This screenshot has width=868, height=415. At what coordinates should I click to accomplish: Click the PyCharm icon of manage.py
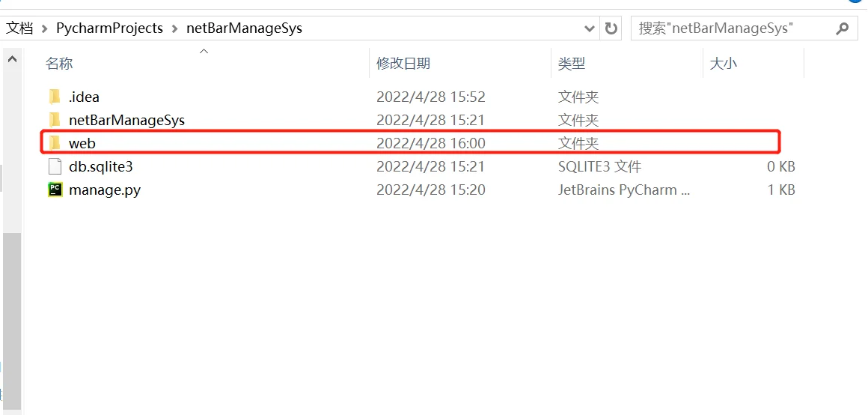point(54,190)
